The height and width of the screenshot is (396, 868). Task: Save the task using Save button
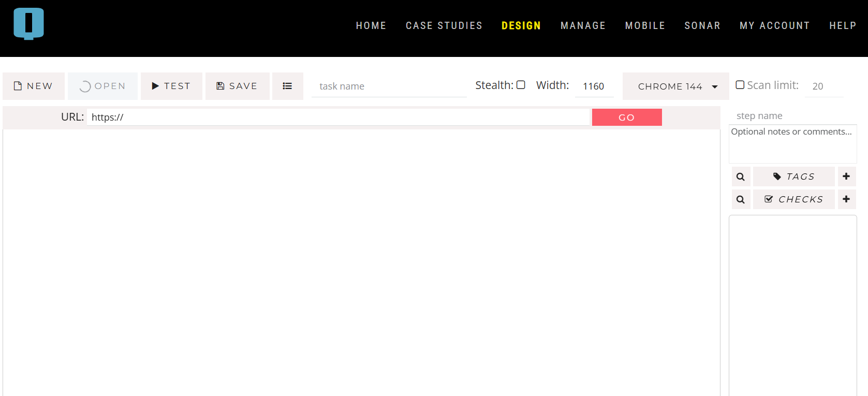pyautogui.click(x=237, y=86)
